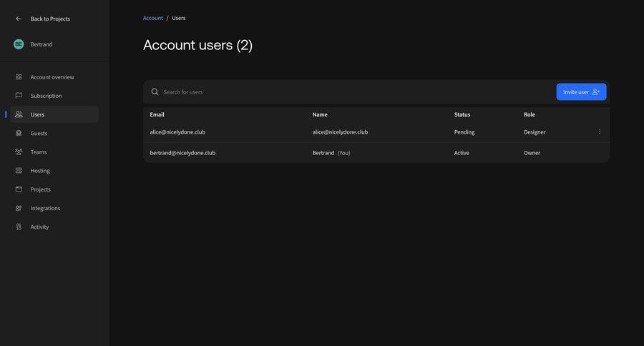Open Guests page
The image size is (644, 346).
39,134
